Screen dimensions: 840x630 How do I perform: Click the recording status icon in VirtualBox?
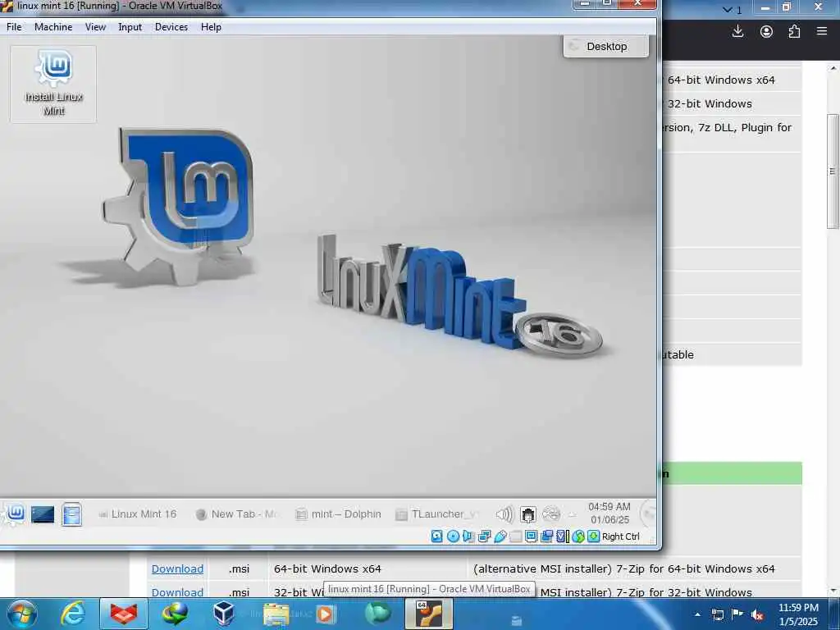click(x=546, y=536)
